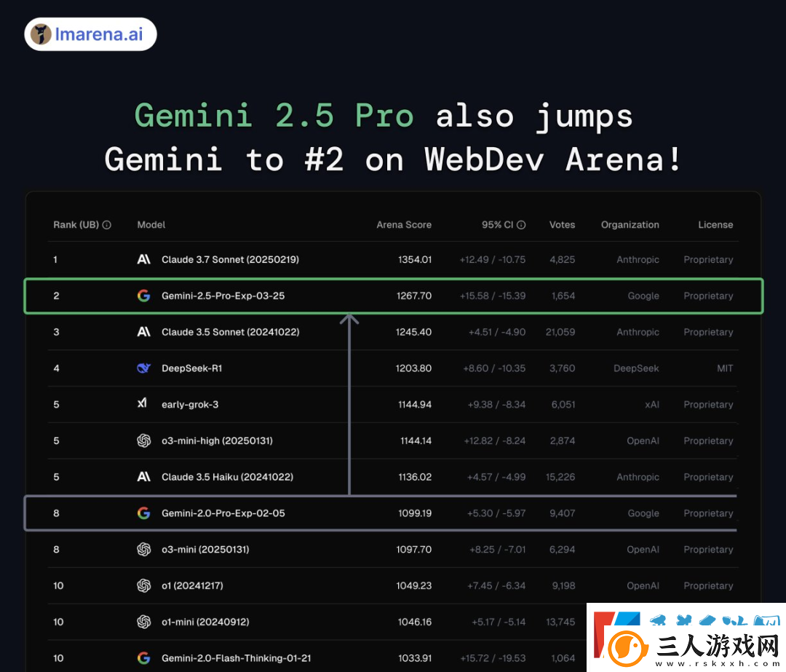Click the votes value 3,760
This screenshot has width=786, height=672.
click(x=562, y=368)
